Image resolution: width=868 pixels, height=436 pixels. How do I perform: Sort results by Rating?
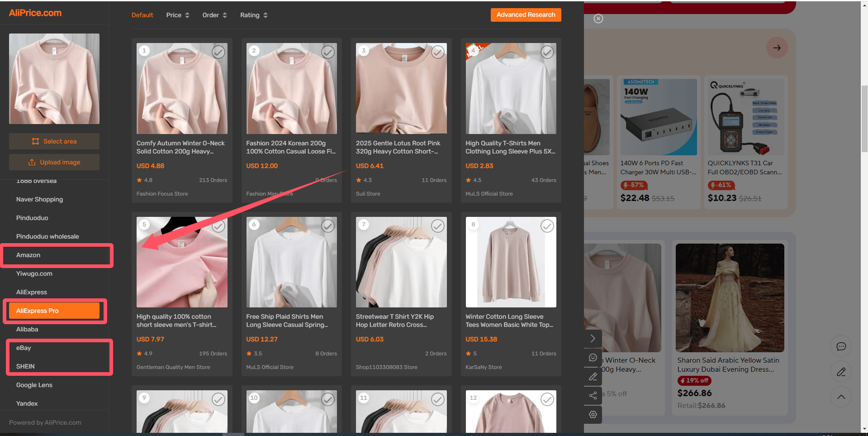254,15
